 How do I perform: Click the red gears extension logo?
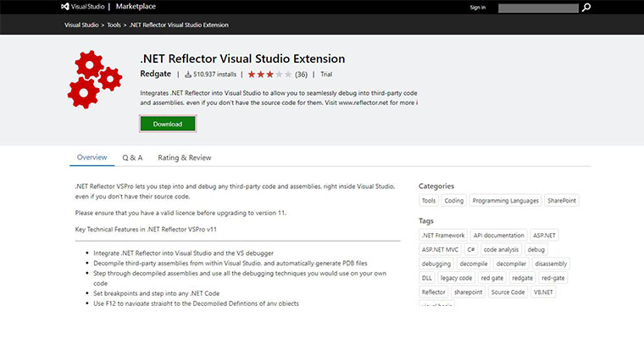pos(95,80)
